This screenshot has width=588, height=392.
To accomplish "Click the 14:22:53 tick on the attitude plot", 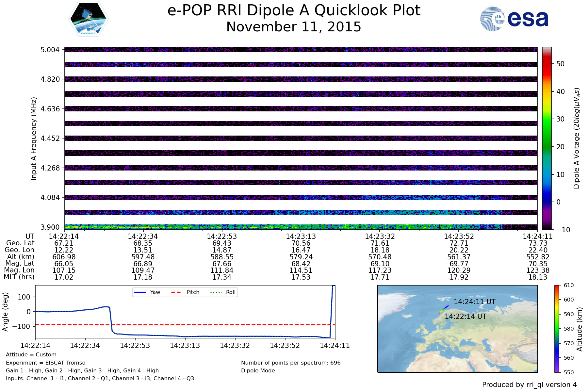I will pyautogui.click(x=135, y=346).
